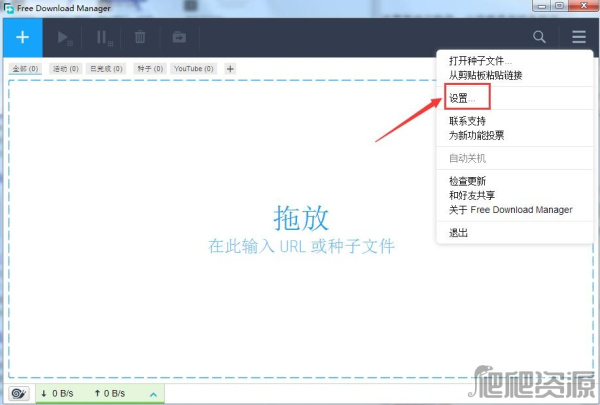Screen dimensions: 600x405
Task: Open search with the magnifier icon
Action: (539, 37)
